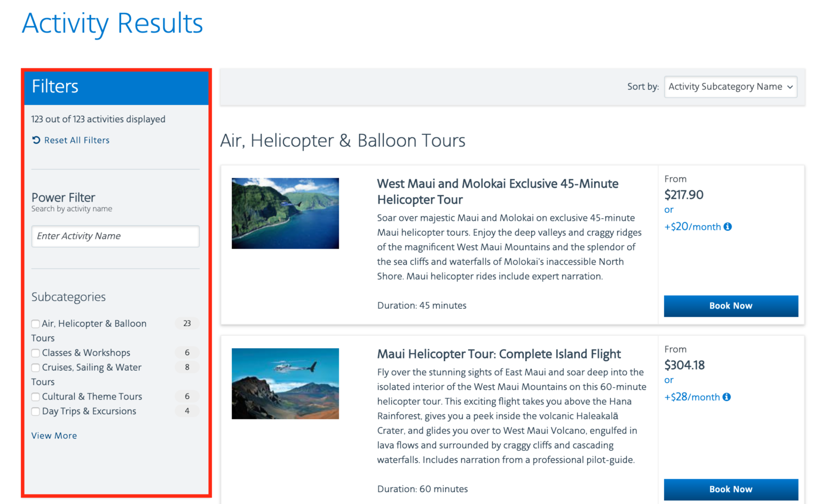Check the Air, Helicopter & Balloon Tours filter
820x504 pixels.
point(35,323)
